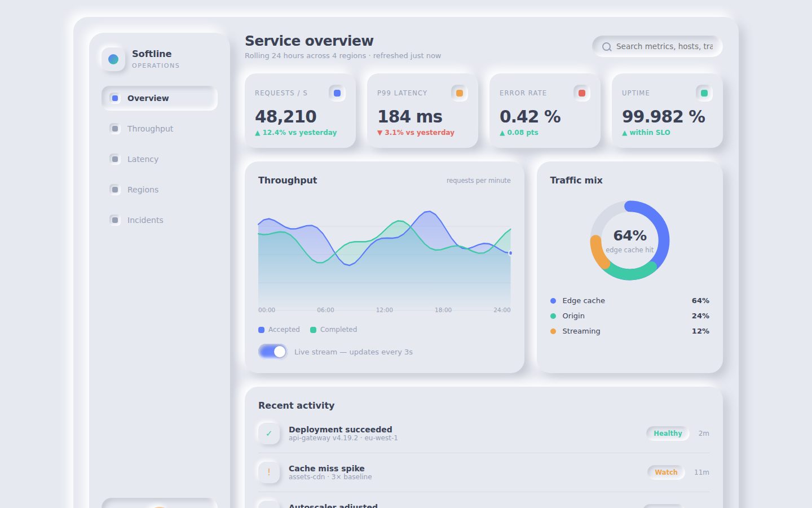812x508 pixels.
Task: Open the Overview page in sidebar
Action: pyautogui.click(x=160, y=98)
